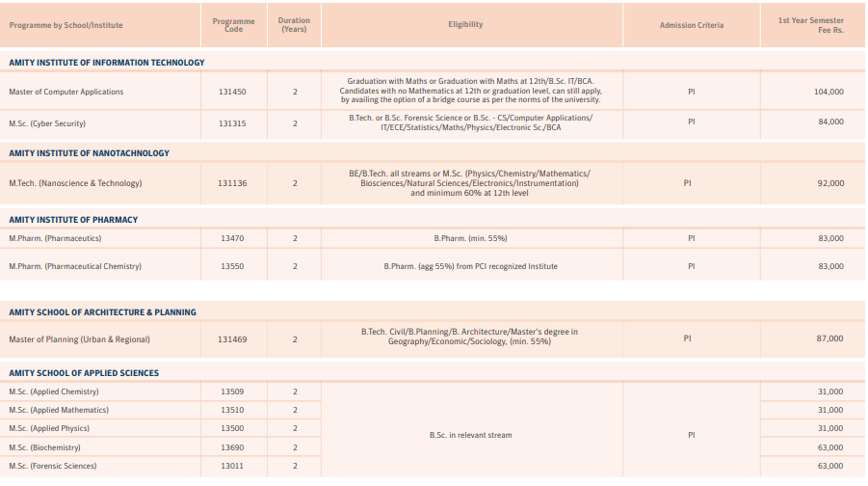Select the '1st Year Semester Fee Rs.' header
Screen dimensions: 868x486
click(x=811, y=25)
